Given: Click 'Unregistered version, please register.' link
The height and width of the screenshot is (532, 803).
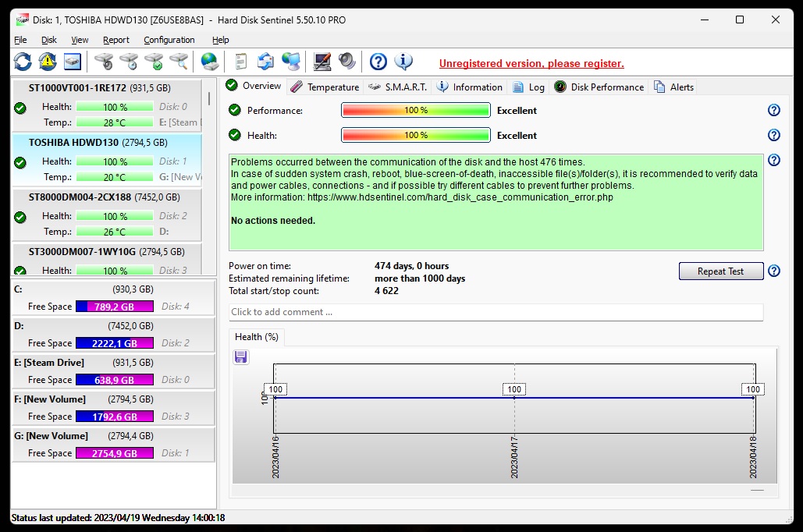Looking at the screenshot, I should tap(531, 63).
